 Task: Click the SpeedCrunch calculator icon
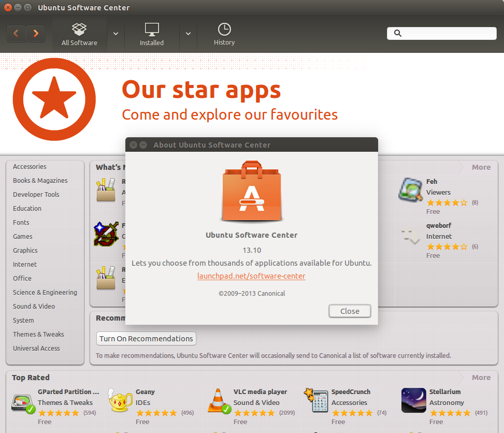pyautogui.click(x=316, y=400)
